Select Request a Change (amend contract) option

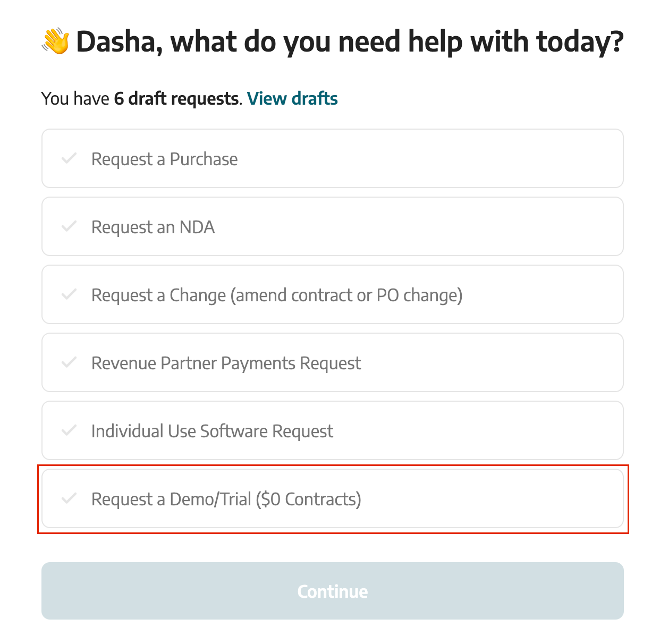coord(332,294)
